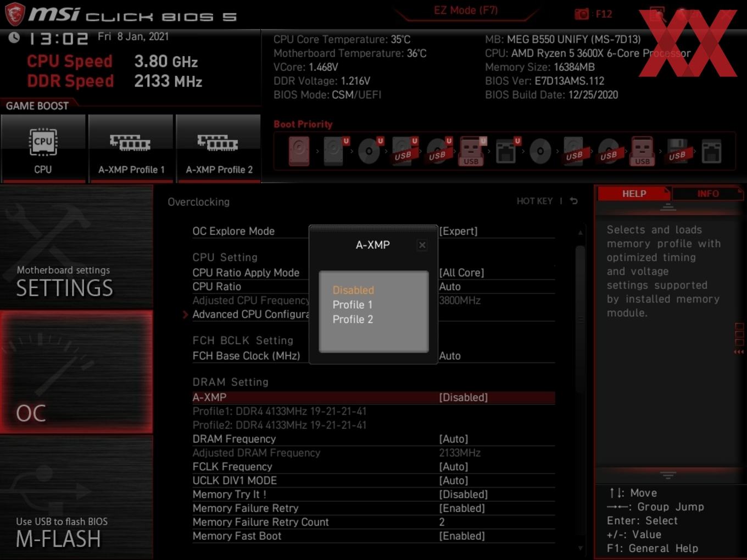Click the BIOS Mode: CSM/UEFI text
The width and height of the screenshot is (747, 560).
point(327,94)
